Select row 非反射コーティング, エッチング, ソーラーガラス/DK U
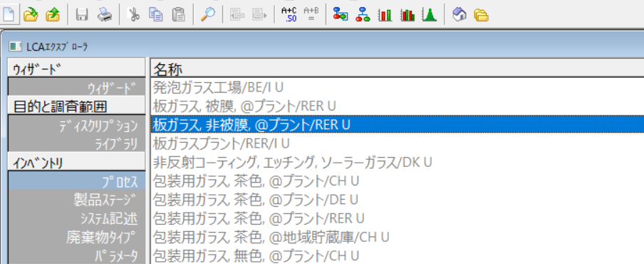 (x=398, y=161)
